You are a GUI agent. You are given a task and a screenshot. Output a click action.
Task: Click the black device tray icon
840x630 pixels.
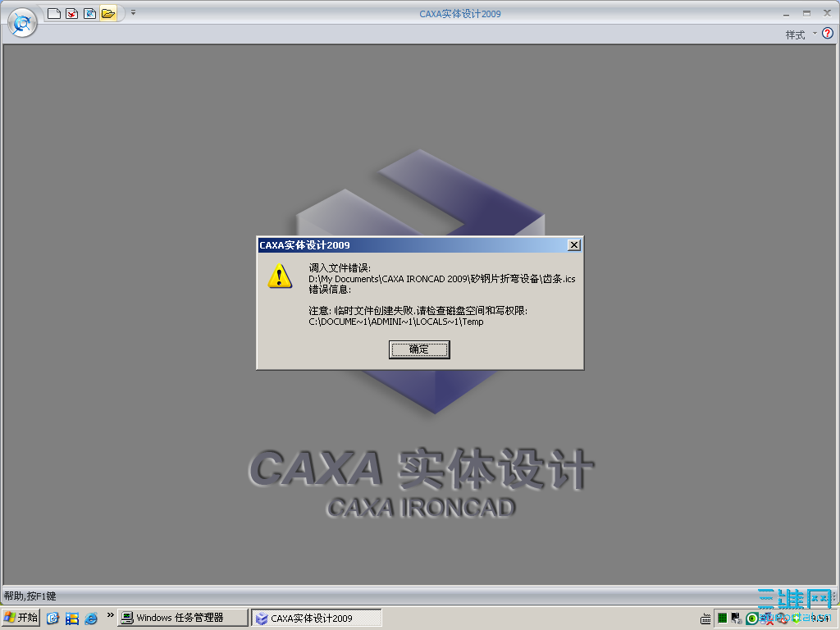pos(736,619)
